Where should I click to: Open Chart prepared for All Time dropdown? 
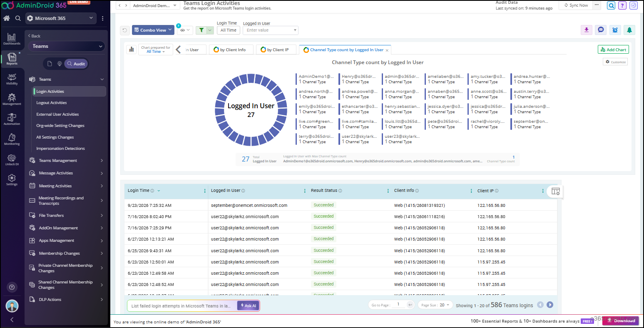(x=156, y=50)
